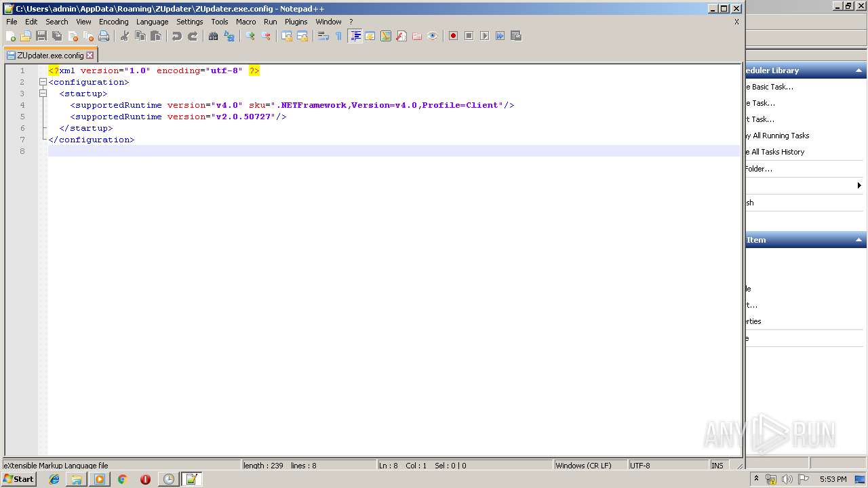Open the Macro menu
This screenshot has width=868, height=488.
(x=246, y=22)
